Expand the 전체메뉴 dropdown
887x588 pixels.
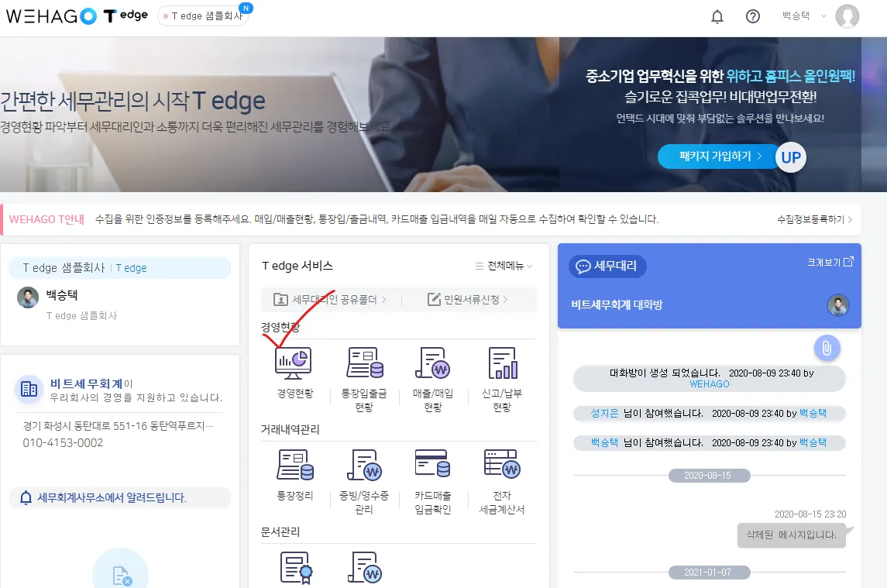point(504,266)
